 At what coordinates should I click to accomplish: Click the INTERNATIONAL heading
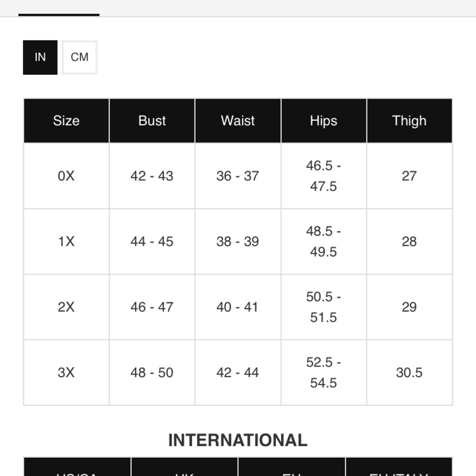[x=238, y=440]
